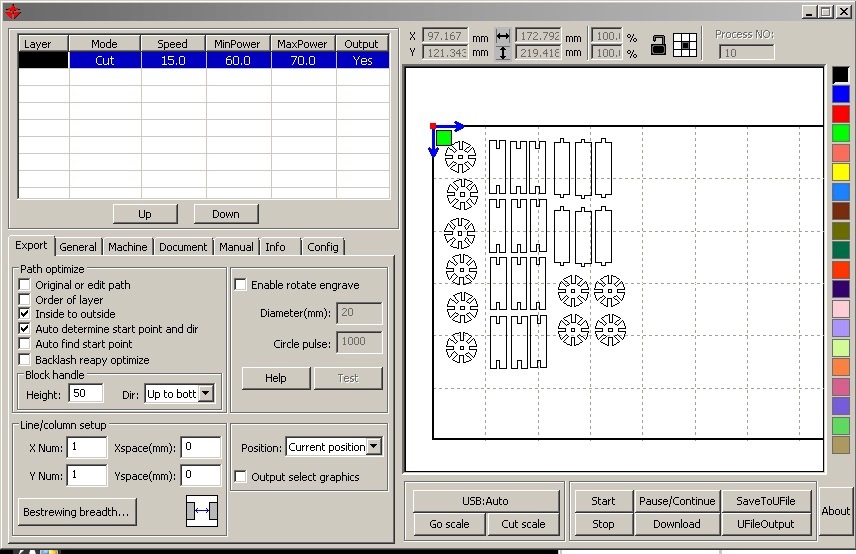Click the Help button
This screenshot has height=554, width=856.
tap(276, 378)
